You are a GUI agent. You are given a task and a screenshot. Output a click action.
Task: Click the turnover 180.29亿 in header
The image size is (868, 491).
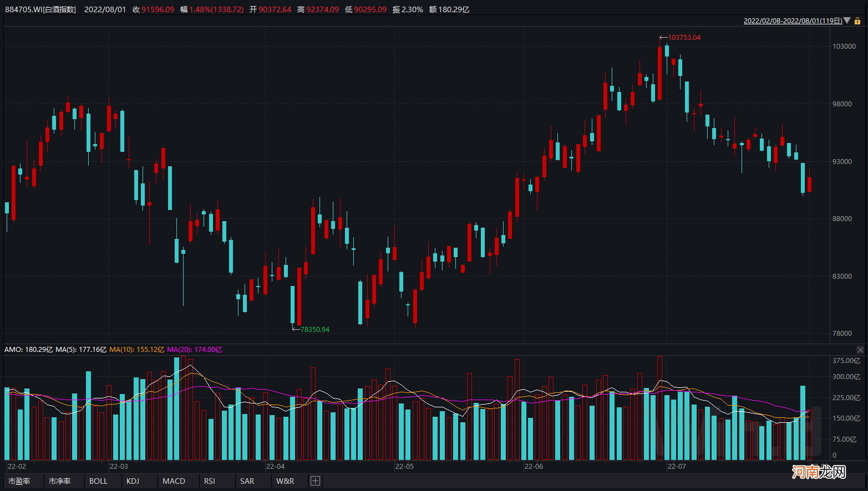tap(454, 9)
